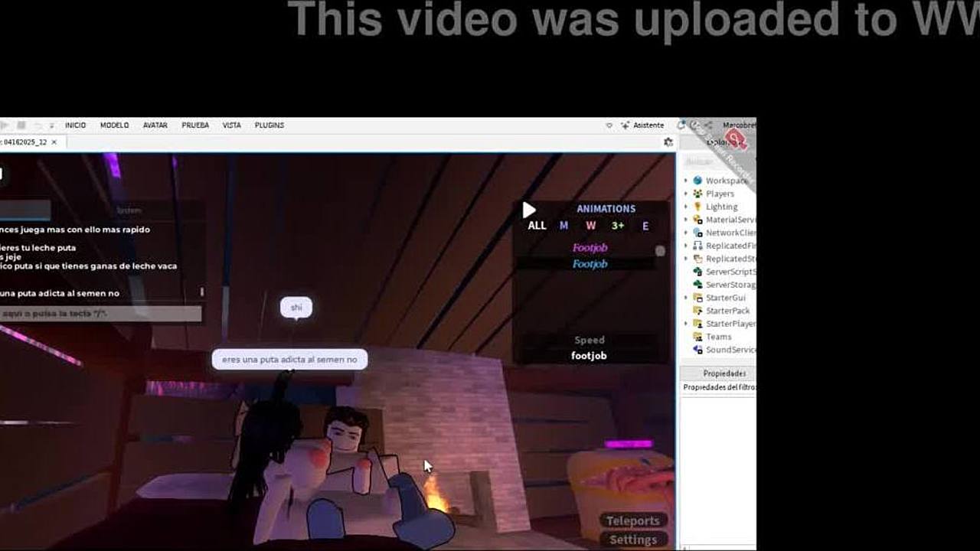Click the chat text input field
This screenshot has height=551, width=980.
coord(101,314)
